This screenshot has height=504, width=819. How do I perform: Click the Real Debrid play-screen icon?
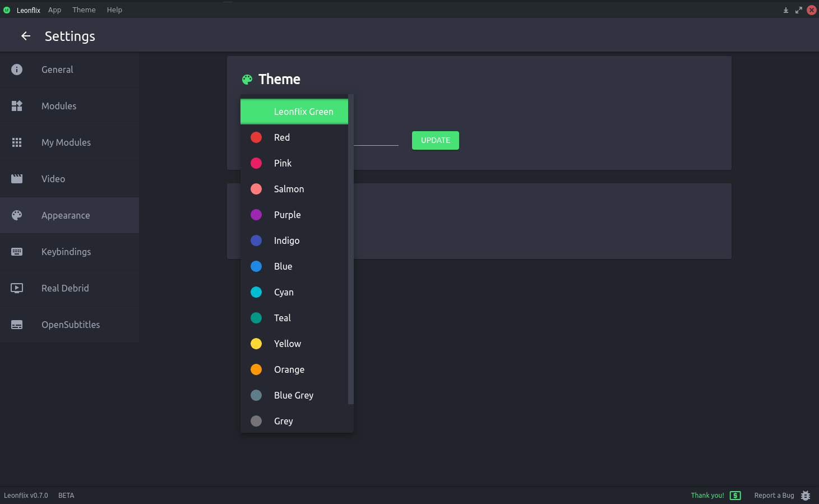[17, 288]
